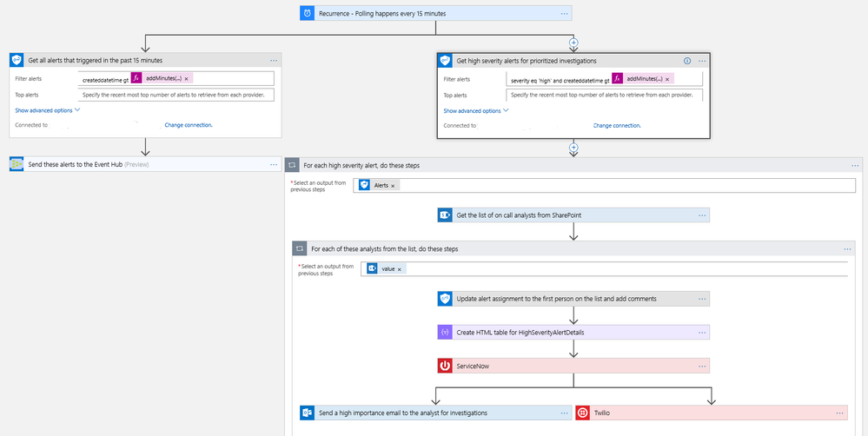Click shield icon on Update alert assignment step
Image resolution: width=868 pixels, height=436 pixels.
coord(445,298)
